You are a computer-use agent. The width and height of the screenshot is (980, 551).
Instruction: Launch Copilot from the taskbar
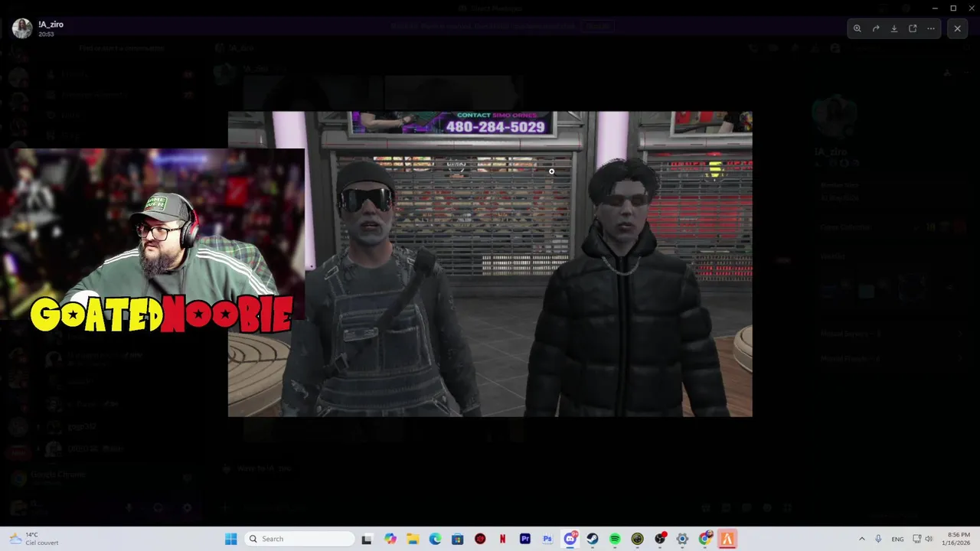390,539
